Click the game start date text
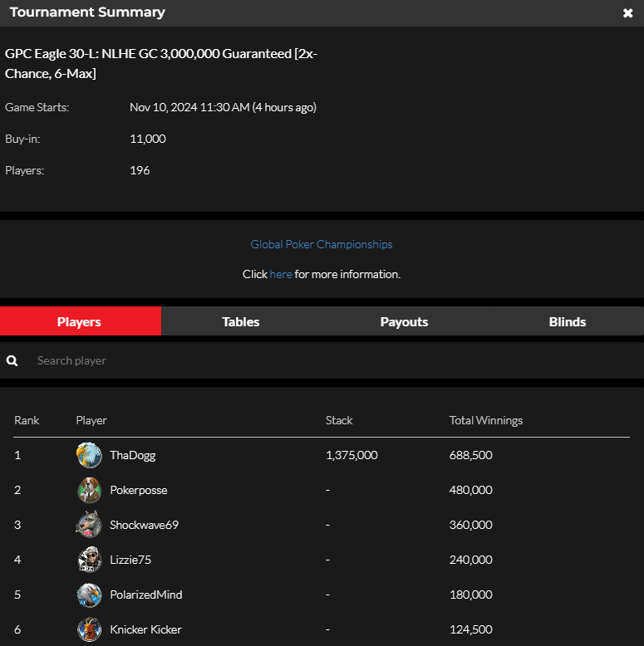Image resolution: width=644 pixels, height=646 pixels. pyautogui.click(x=223, y=108)
